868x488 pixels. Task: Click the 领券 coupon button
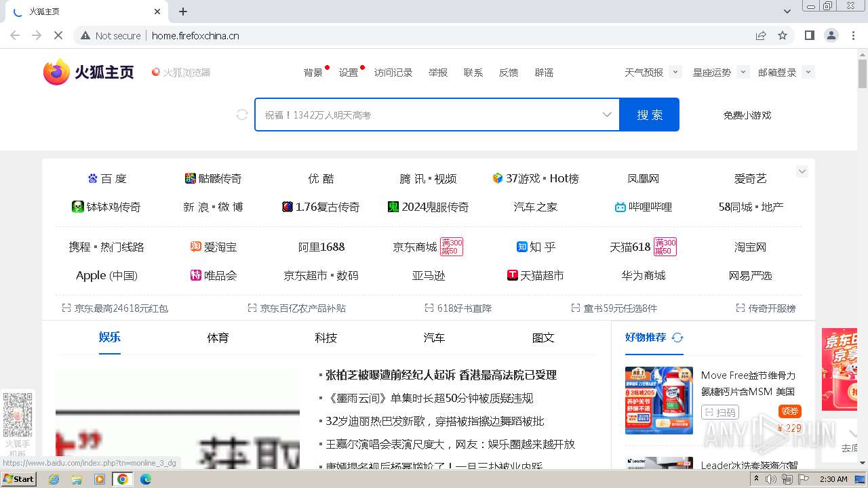click(790, 411)
